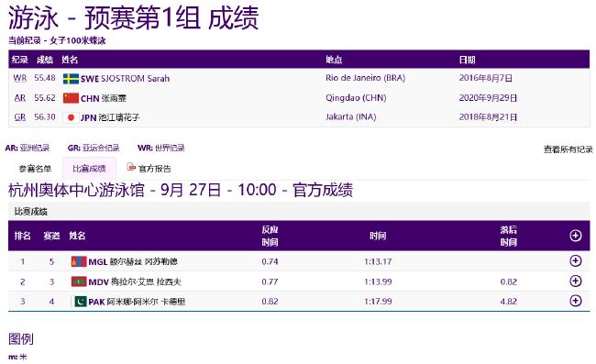The height and width of the screenshot is (364, 596).
Task: Switch to the 参赛名单 tab
Action: point(35,169)
